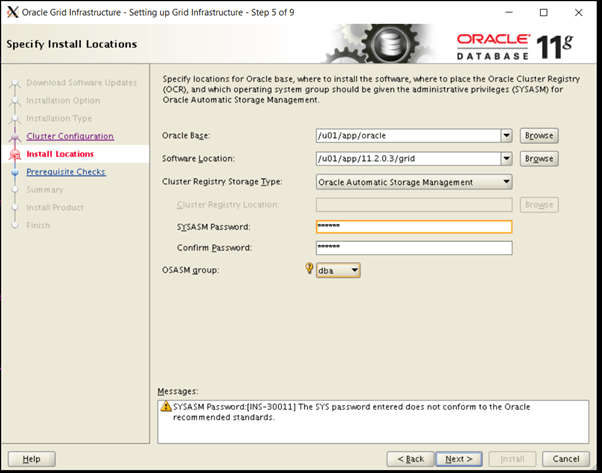Browse for the Oracle Base directory

(539, 135)
